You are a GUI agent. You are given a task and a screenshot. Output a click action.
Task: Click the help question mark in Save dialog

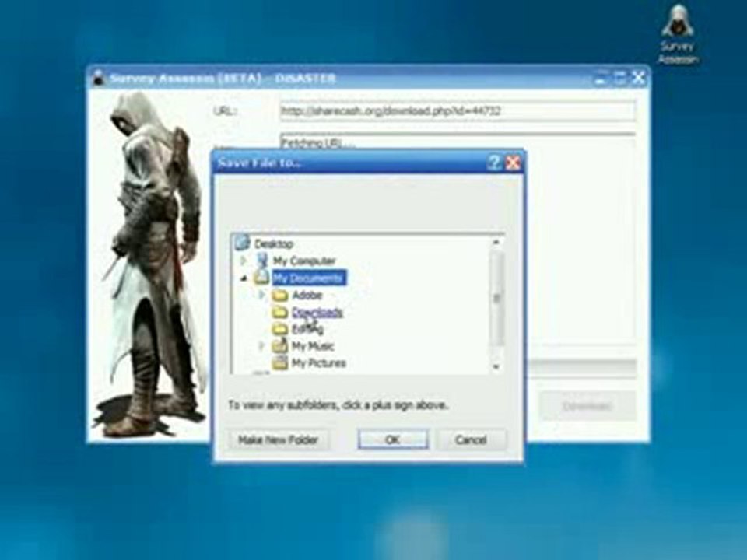(x=494, y=163)
